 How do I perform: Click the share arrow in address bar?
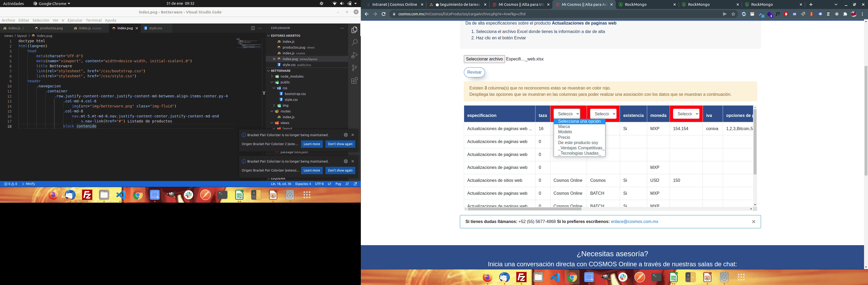[x=725, y=14]
